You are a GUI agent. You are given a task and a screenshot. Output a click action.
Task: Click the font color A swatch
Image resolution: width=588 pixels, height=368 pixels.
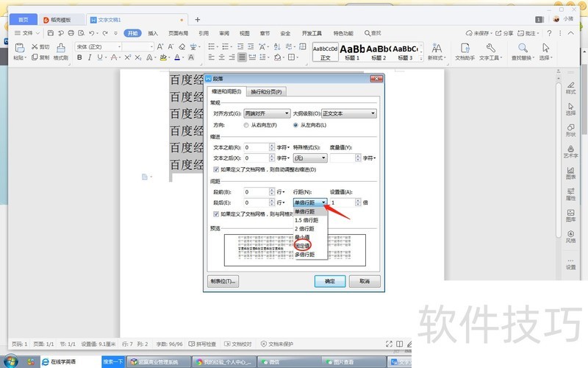point(177,57)
